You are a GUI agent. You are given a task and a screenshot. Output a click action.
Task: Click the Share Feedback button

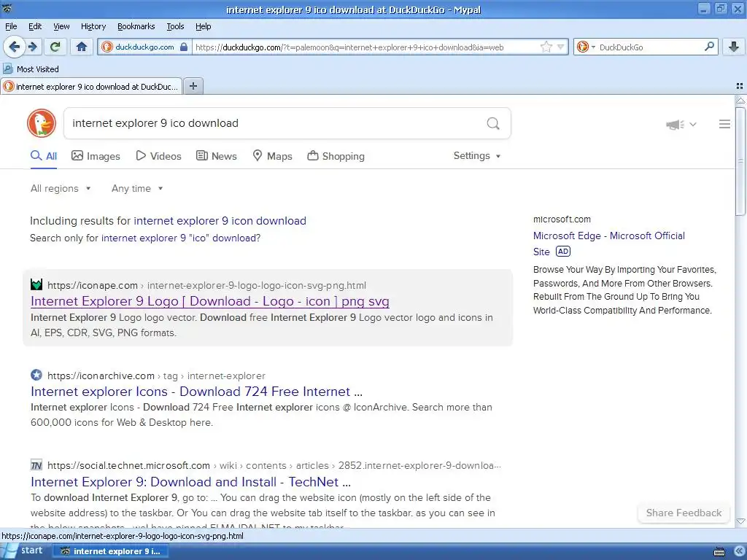coord(684,513)
